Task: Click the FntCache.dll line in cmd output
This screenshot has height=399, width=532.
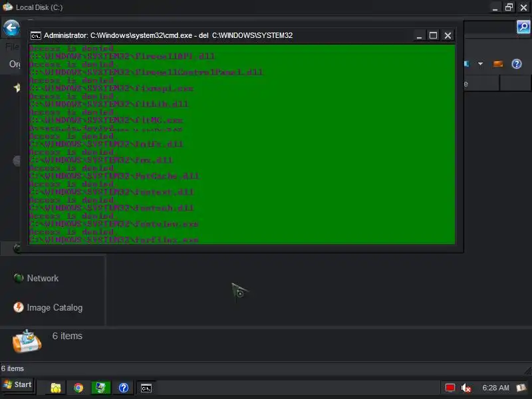Action: 114,176
